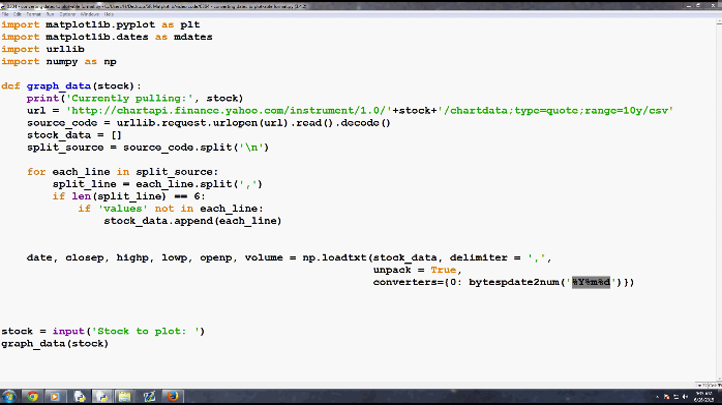Click '/chartdata;type=quote;range=10y/csv' string
This screenshot has width=722, height=405.
pyautogui.click(x=555, y=110)
